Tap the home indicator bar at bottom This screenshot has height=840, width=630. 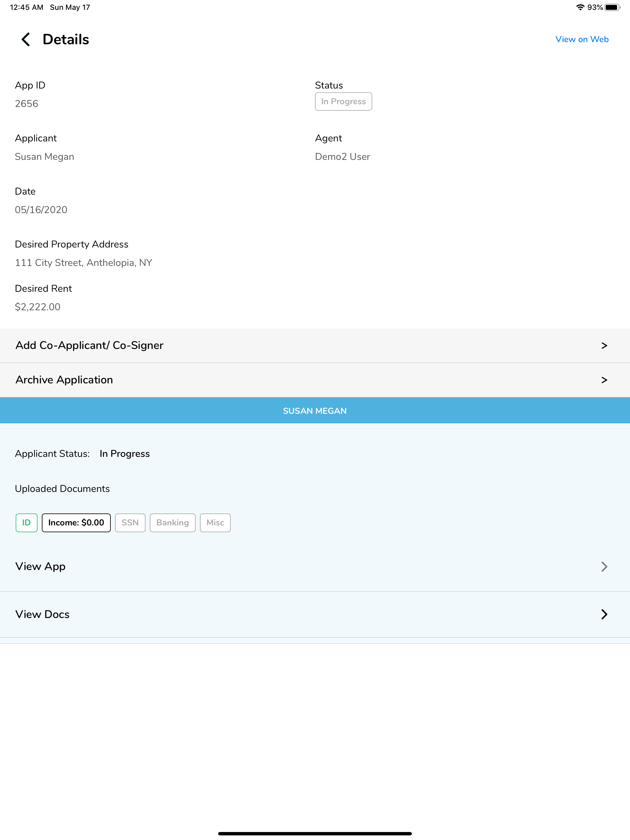(315, 834)
